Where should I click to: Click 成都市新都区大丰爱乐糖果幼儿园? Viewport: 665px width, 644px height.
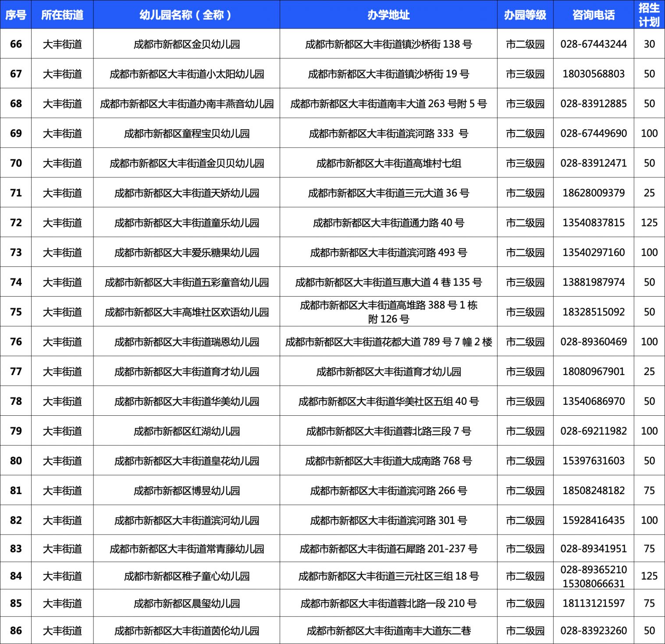187,253
